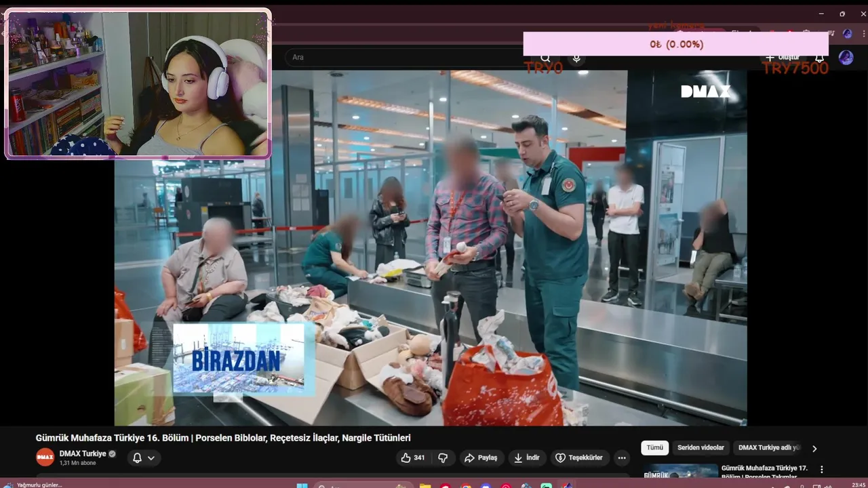Start voice search with microphone icon
Image resolution: width=868 pixels, height=488 pixels.
576,59
